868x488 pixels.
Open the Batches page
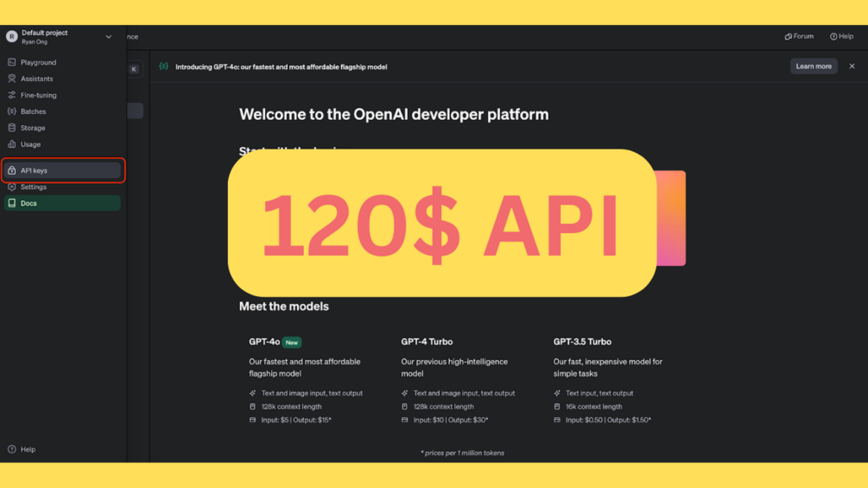click(62, 111)
